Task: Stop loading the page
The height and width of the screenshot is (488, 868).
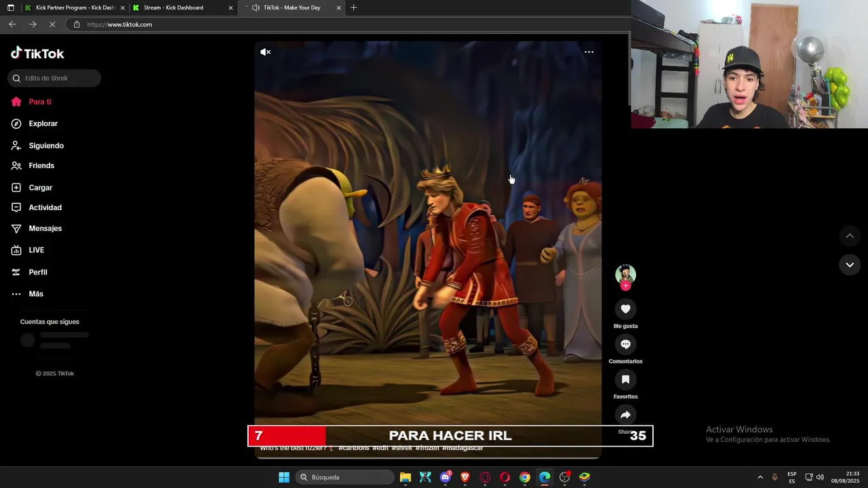Action: (52, 24)
